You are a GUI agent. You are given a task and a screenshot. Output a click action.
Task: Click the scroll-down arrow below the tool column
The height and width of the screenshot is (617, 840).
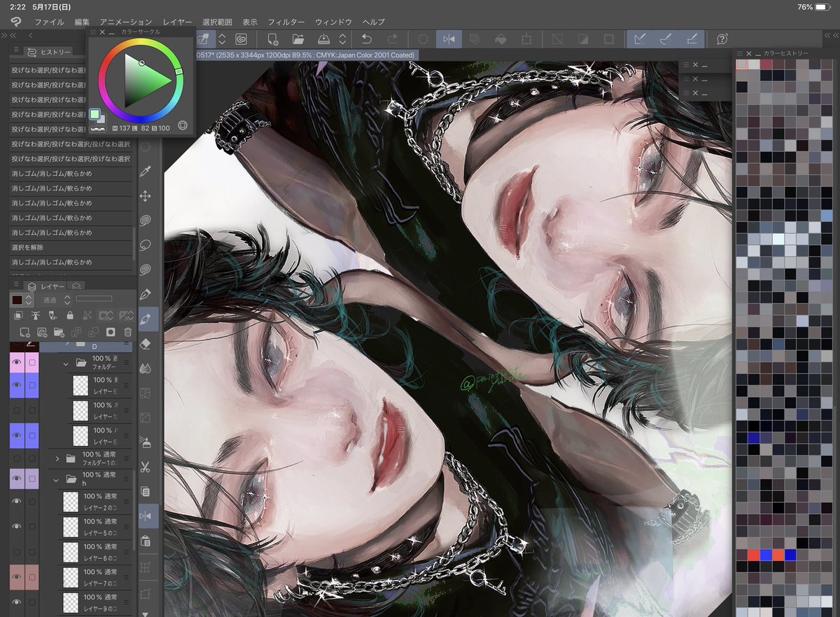click(x=146, y=613)
